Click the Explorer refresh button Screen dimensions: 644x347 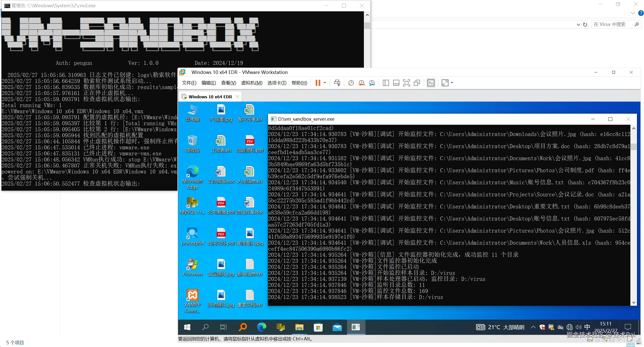pos(585,24)
